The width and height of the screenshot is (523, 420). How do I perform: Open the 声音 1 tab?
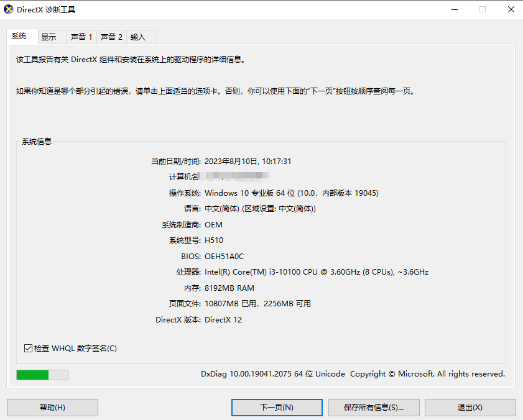click(x=81, y=37)
